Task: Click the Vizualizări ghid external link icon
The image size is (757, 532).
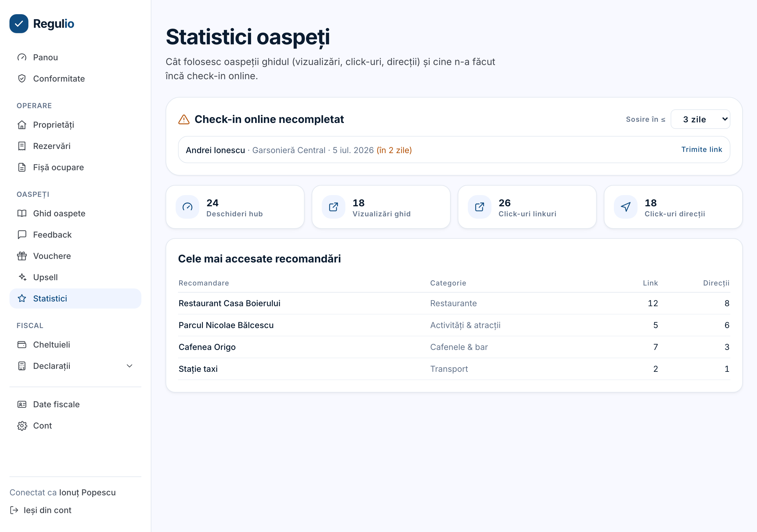Action: coord(333,207)
